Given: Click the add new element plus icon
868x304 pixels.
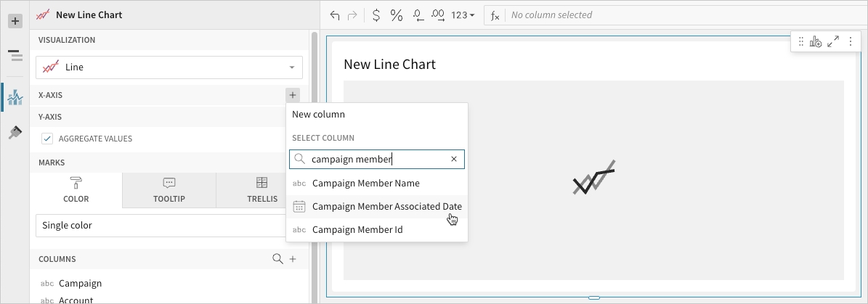Looking at the screenshot, I should point(15,21).
